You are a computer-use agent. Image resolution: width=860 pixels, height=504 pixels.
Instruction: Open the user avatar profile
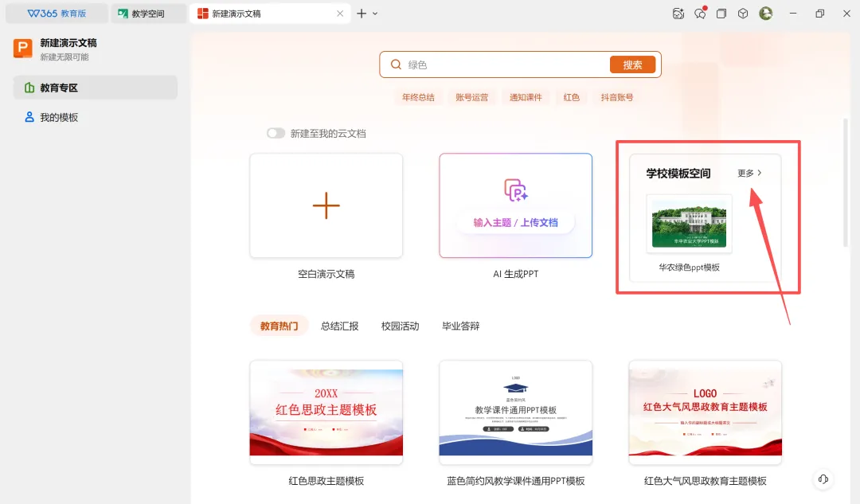766,14
